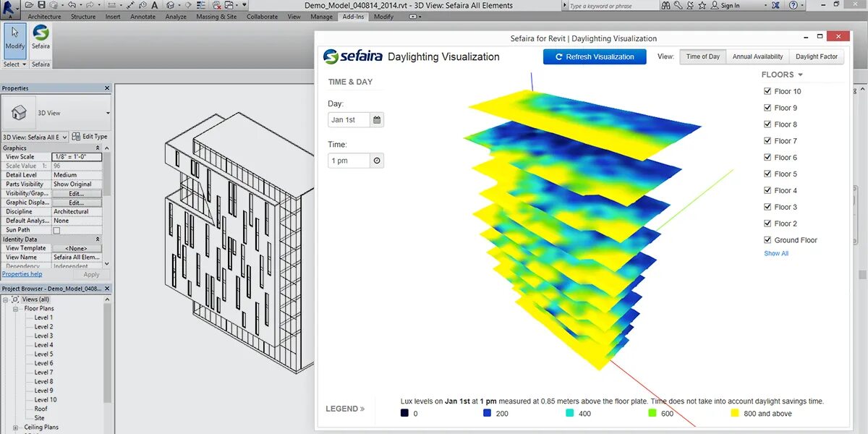Open the Massing & Site ribbon tab
868x434 pixels.
point(216,17)
